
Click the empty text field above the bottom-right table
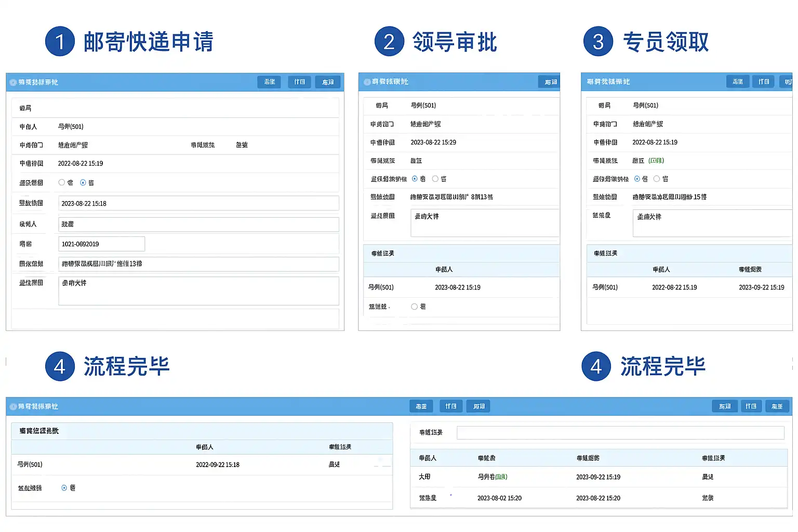620,433
